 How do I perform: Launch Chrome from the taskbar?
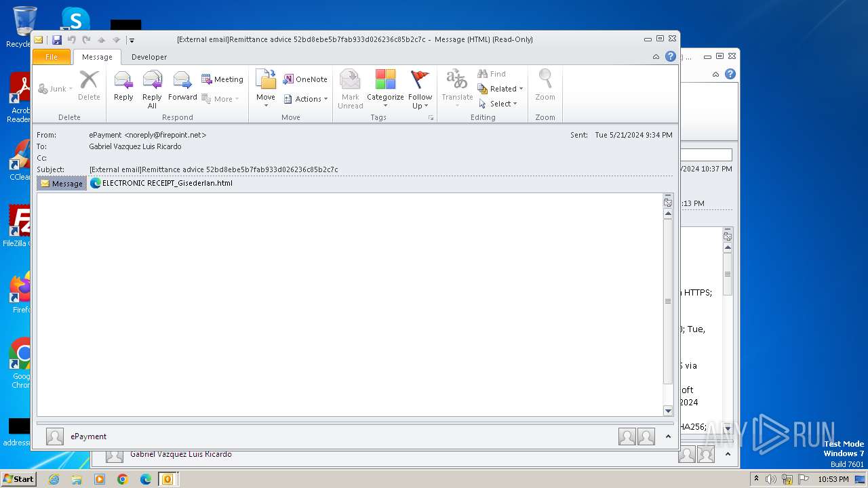[x=123, y=479]
